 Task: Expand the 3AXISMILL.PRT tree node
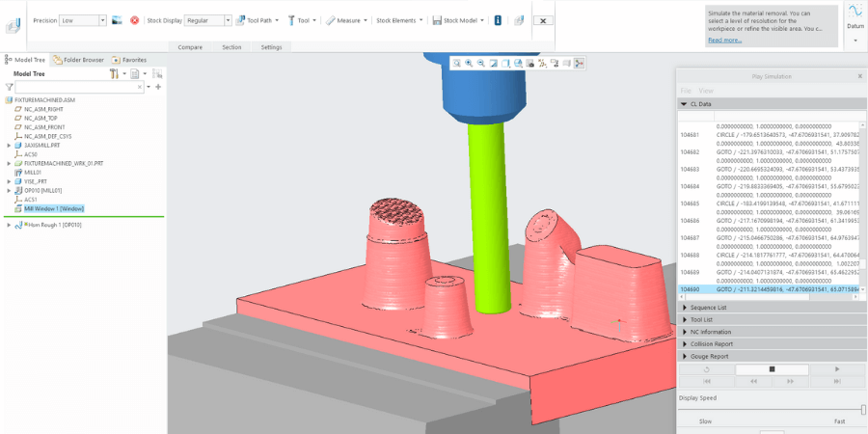pos(9,146)
